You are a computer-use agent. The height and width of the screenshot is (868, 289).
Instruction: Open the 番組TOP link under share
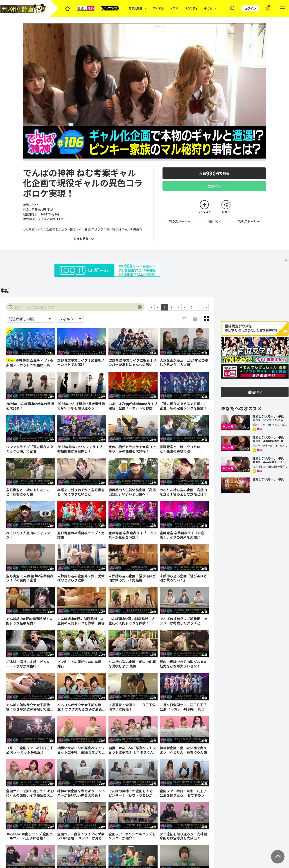(x=214, y=221)
